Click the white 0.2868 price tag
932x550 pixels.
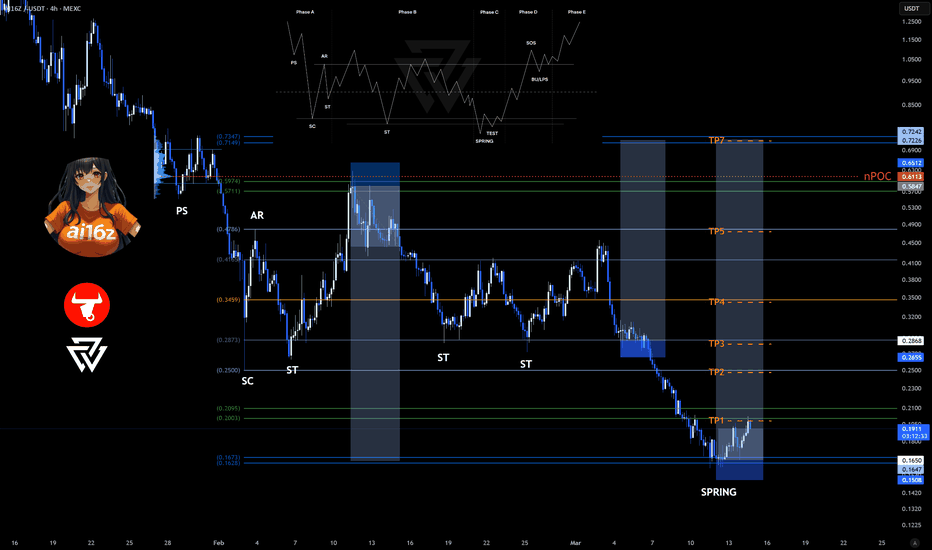(911, 341)
